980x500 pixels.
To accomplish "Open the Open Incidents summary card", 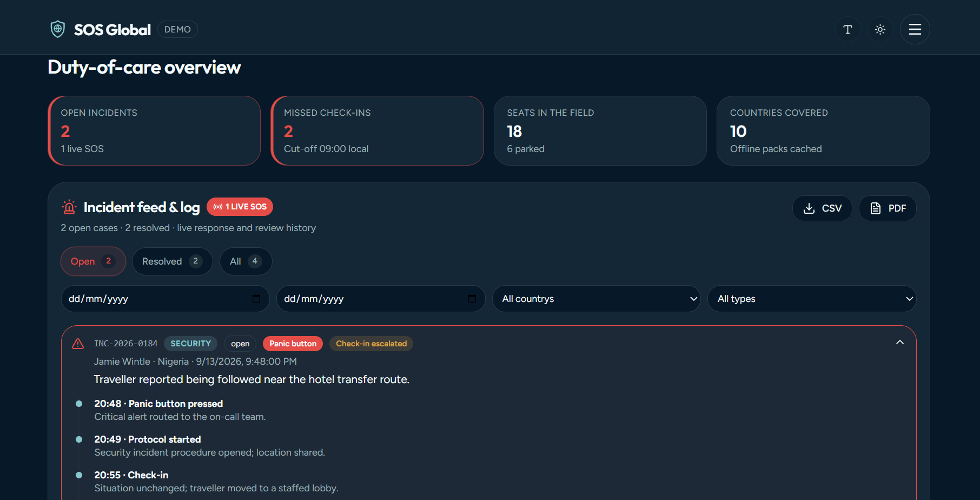I will click(x=154, y=130).
